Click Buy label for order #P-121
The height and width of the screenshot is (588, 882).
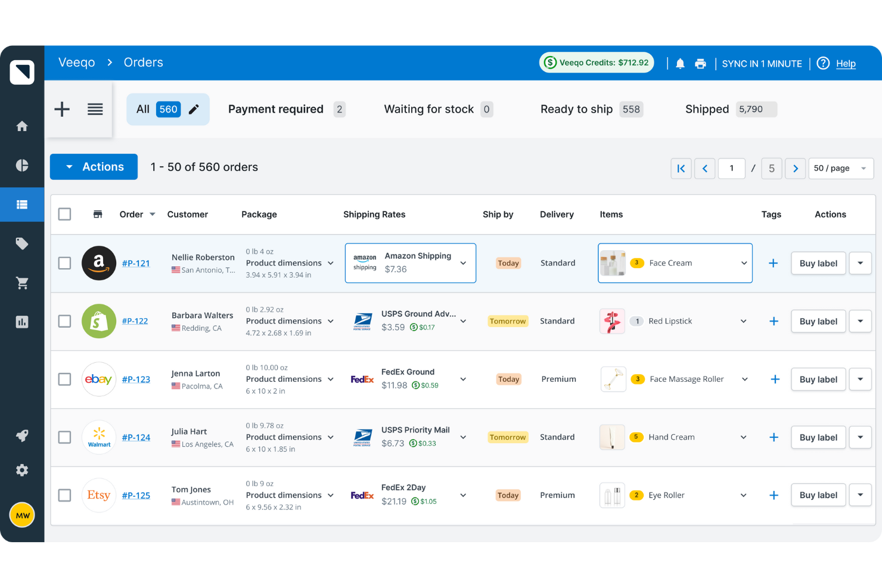pos(818,263)
